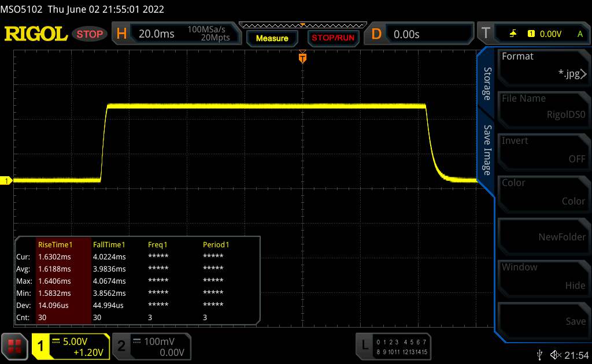Screen dimensions: 592x364
Task: Click the trigger sweep mode A indicator
Action: click(x=580, y=34)
